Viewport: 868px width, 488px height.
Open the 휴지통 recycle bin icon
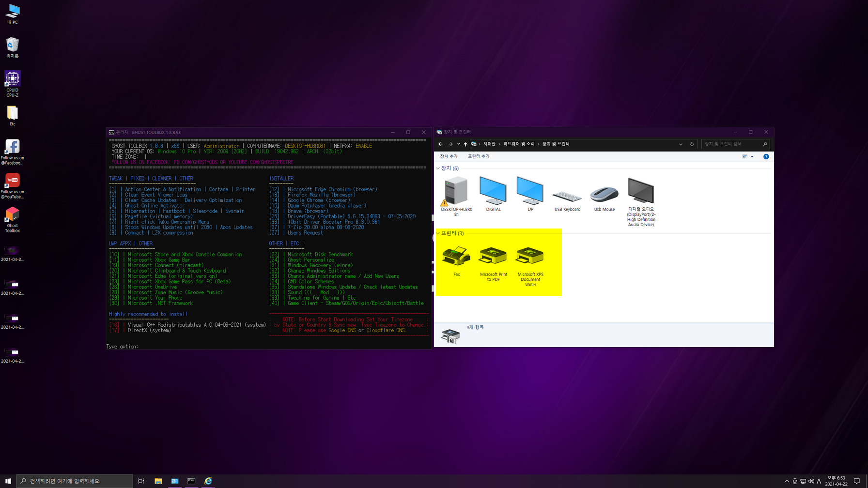(x=13, y=48)
